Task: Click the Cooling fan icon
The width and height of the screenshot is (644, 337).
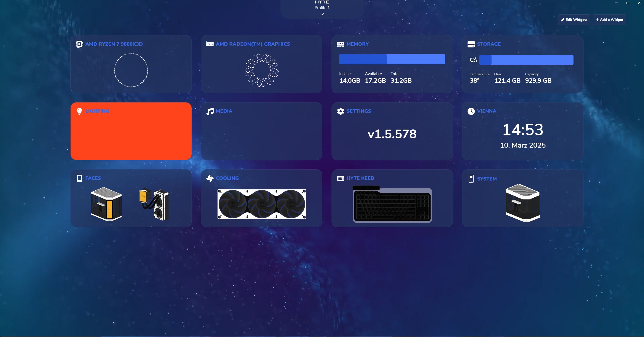Action: [x=210, y=178]
